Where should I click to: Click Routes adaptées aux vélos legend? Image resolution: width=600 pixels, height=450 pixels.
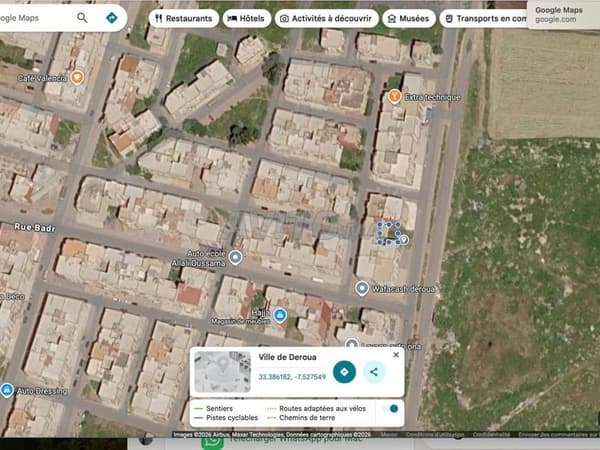pyautogui.click(x=317, y=409)
